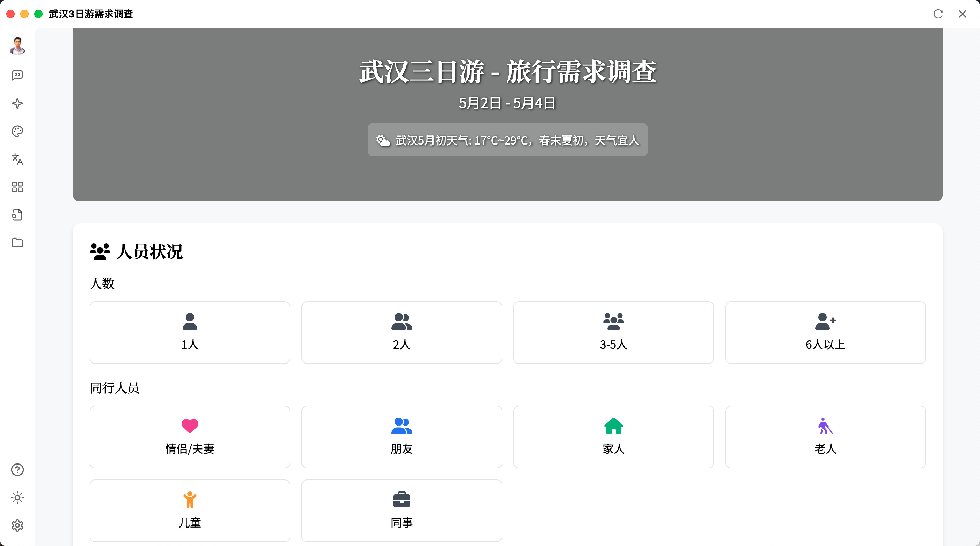Open the chat assistant sidebar icon
The width and height of the screenshot is (980, 546).
pyautogui.click(x=17, y=76)
